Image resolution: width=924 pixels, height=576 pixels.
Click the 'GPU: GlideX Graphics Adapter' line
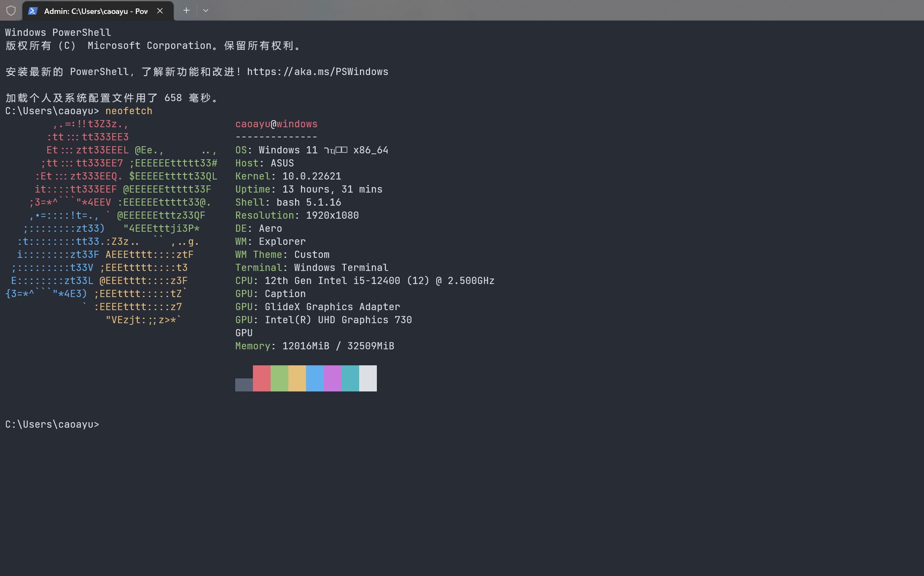tap(318, 307)
